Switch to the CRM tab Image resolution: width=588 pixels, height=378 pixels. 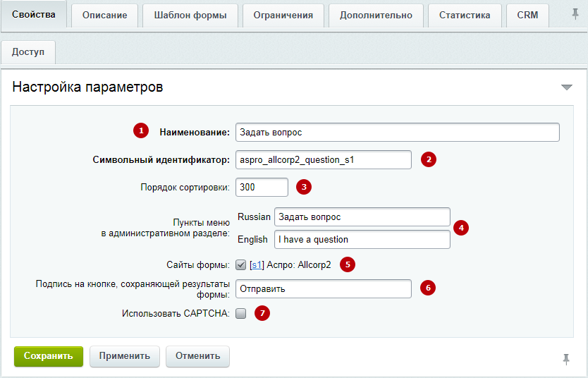click(x=527, y=16)
